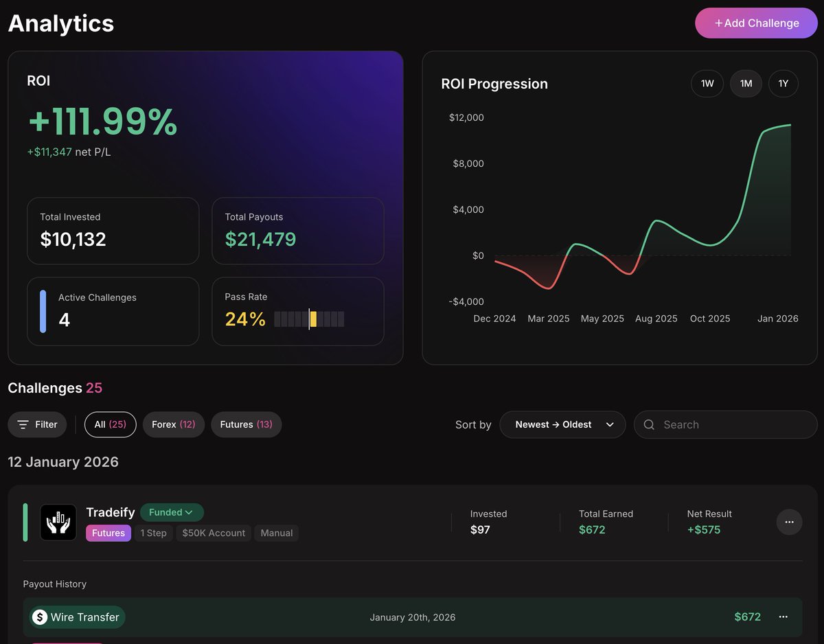This screenshot has height=644, width=824.
Task: Click the filter funnel icon
Action: click(x=23, y=424)
